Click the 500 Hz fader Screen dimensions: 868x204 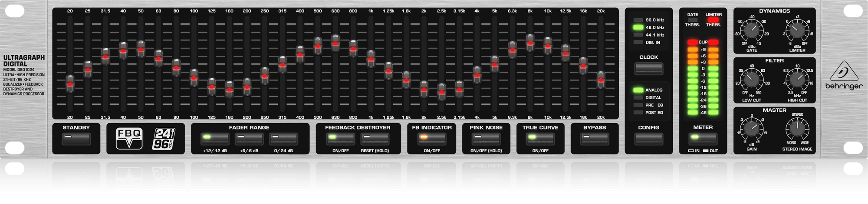pyautogui.click(x=318, y=46)
